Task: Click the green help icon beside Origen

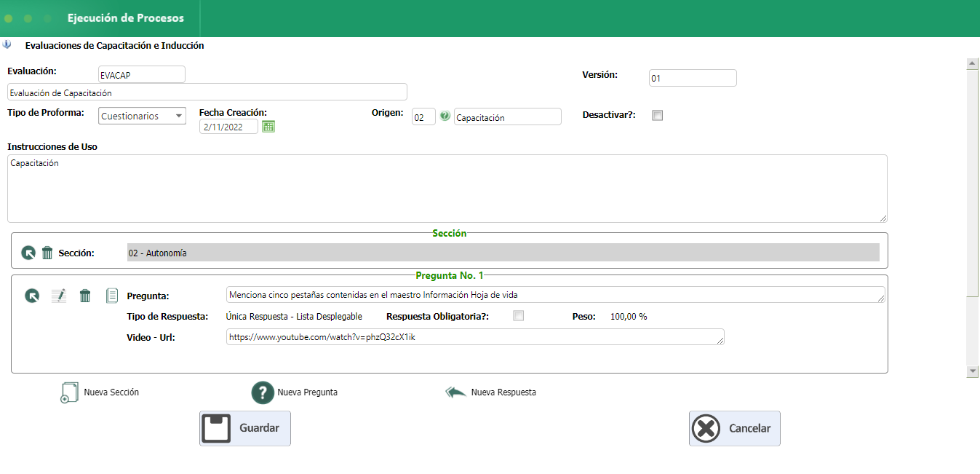Action: pyautogui.click(x=445, y=116)
